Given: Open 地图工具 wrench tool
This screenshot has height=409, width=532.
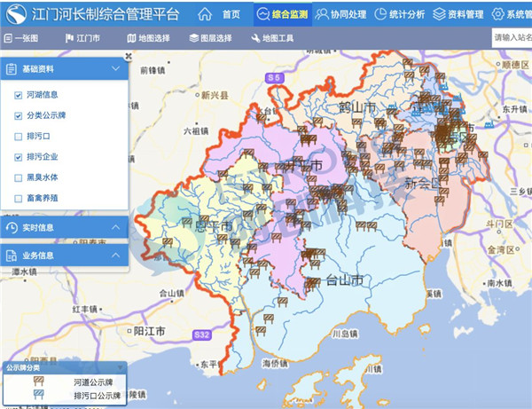Looking at the screenshot, I should pyautogui.click(x=256, y=38).
